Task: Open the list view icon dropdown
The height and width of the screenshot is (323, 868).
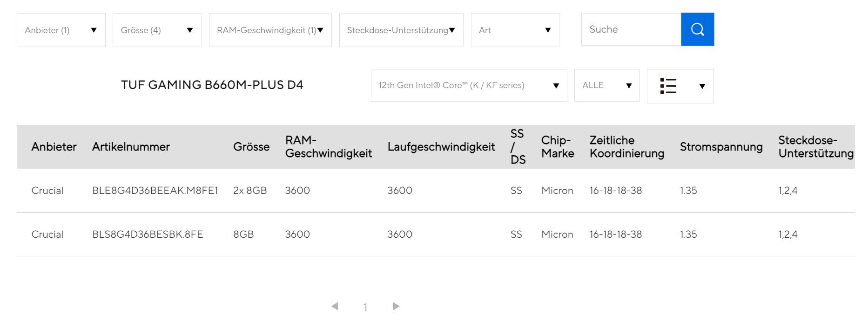Action: [x=680, y=86]
